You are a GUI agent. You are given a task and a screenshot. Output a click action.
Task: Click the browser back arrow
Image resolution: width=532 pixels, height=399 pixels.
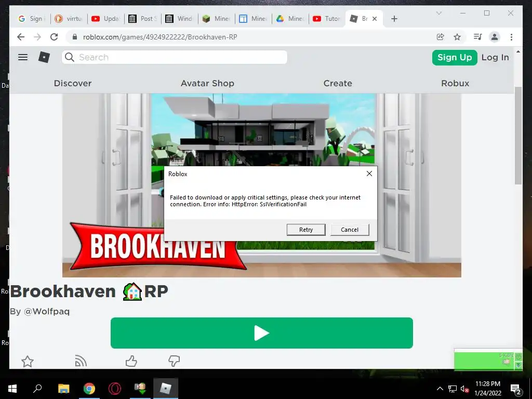(x=21, y=37)
